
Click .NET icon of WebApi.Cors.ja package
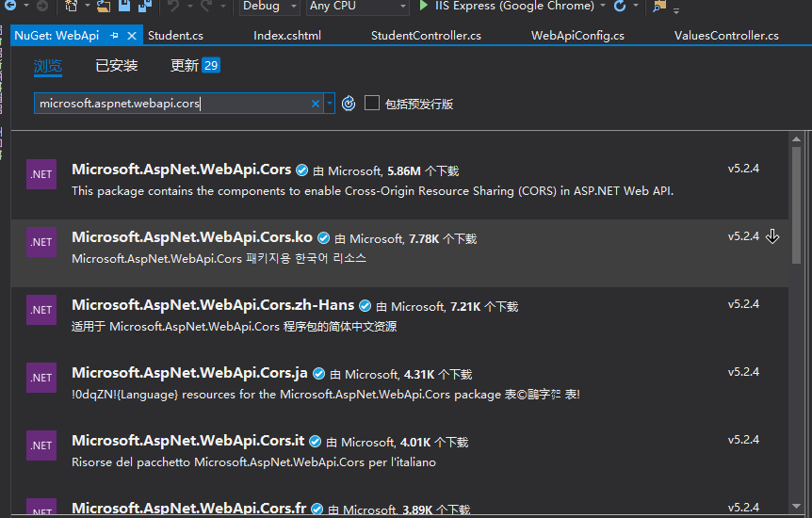click(41, 378)
